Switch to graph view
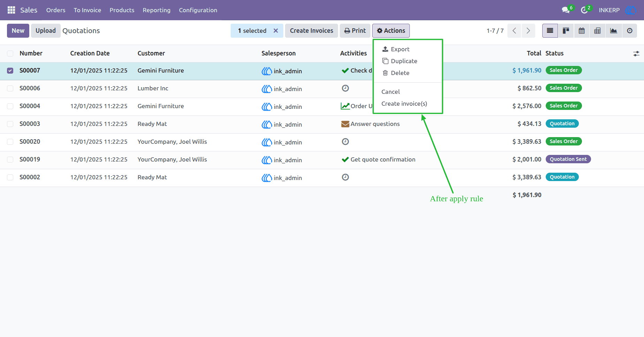 613,31
